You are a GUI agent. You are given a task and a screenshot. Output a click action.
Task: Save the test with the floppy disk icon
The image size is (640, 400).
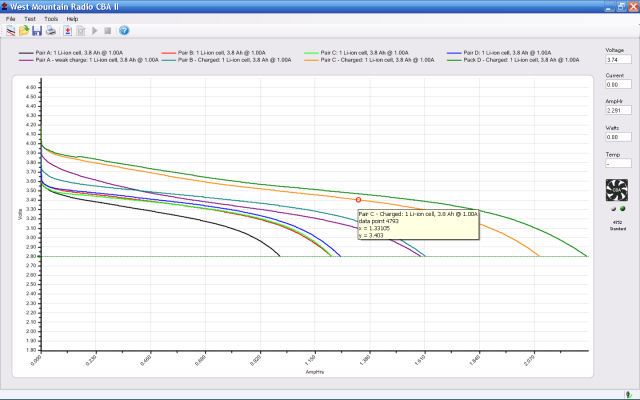coord(37,31)
